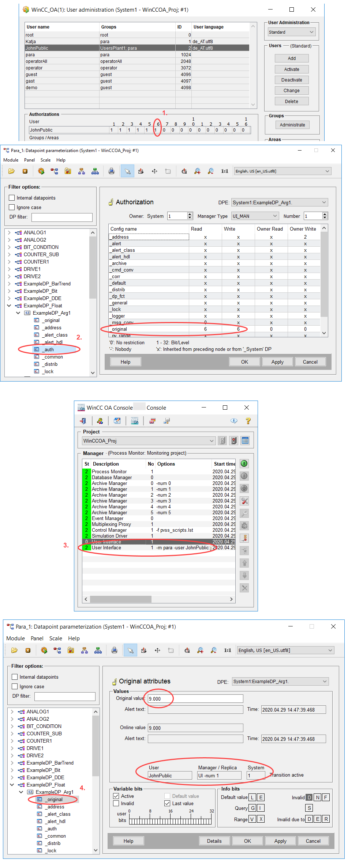This screenshot has height=868, width=348.
Task: Click the Deactivate button under Users
Action: point(292,80)
